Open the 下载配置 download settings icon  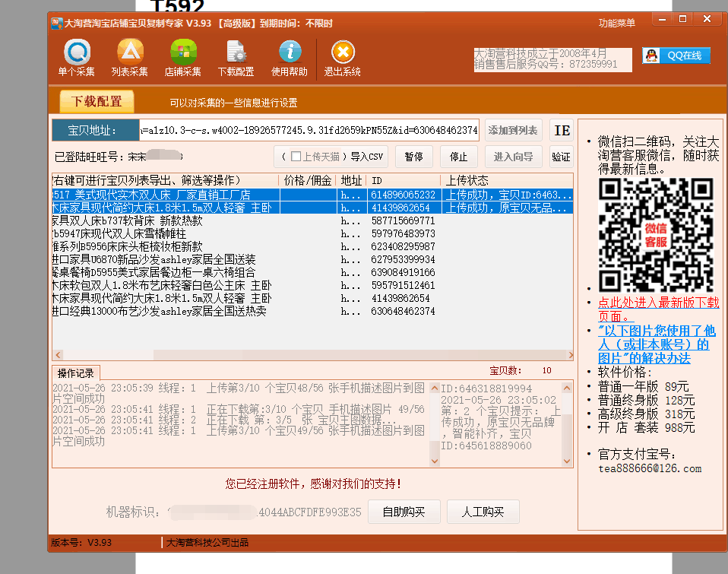pos(236,58)
